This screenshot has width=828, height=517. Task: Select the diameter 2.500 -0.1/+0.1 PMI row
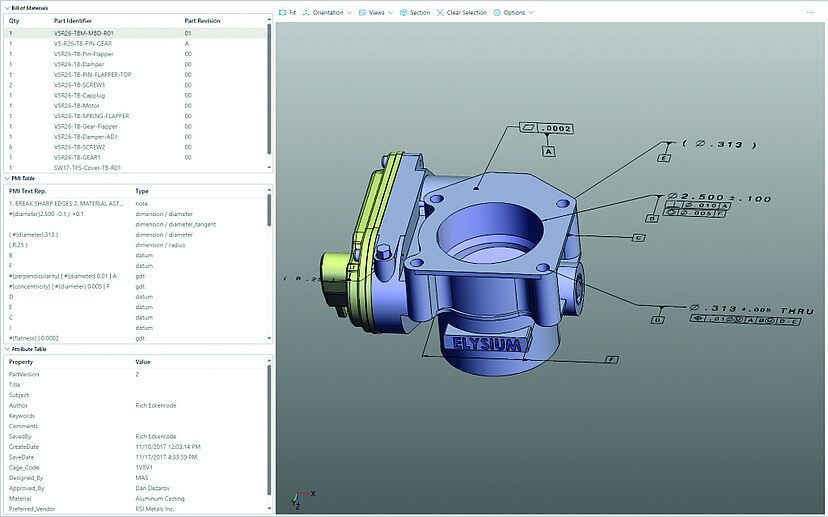(135, 214)
